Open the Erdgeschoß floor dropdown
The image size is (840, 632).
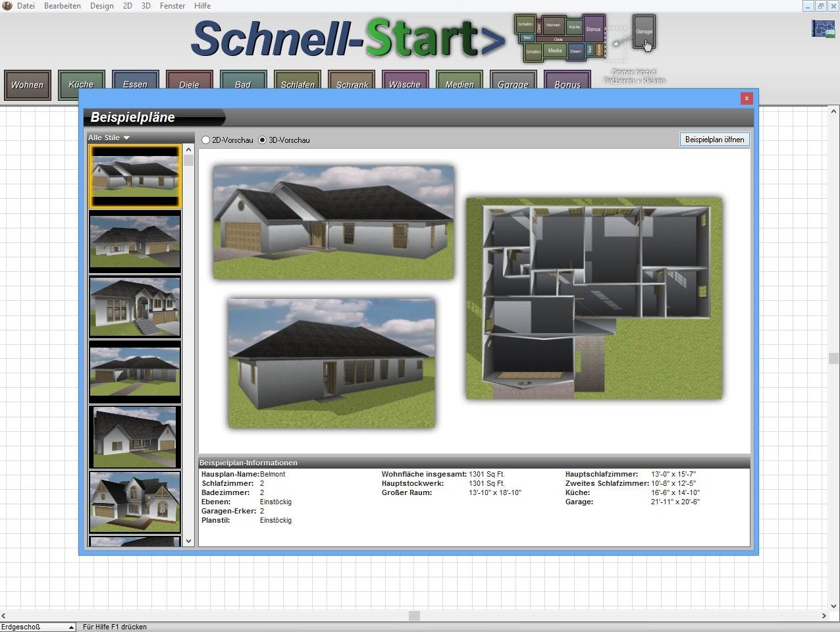pyautogui.click(x=38, y=627)
